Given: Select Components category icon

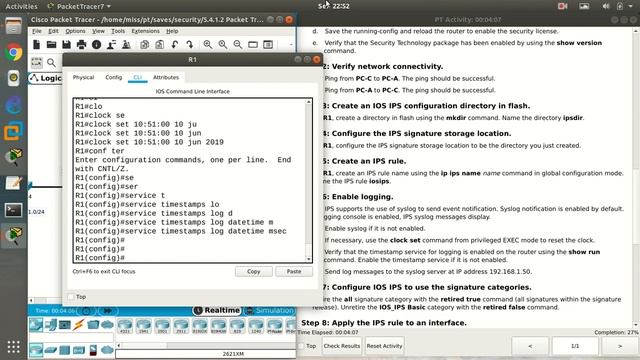Looking at the screenshot, I should 65,325.
